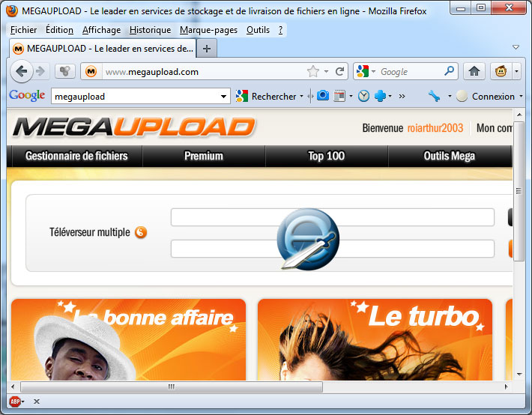Open the Marque-pages menu
The height and width of the screenshot is (415, 532).
tap(208, 30)
